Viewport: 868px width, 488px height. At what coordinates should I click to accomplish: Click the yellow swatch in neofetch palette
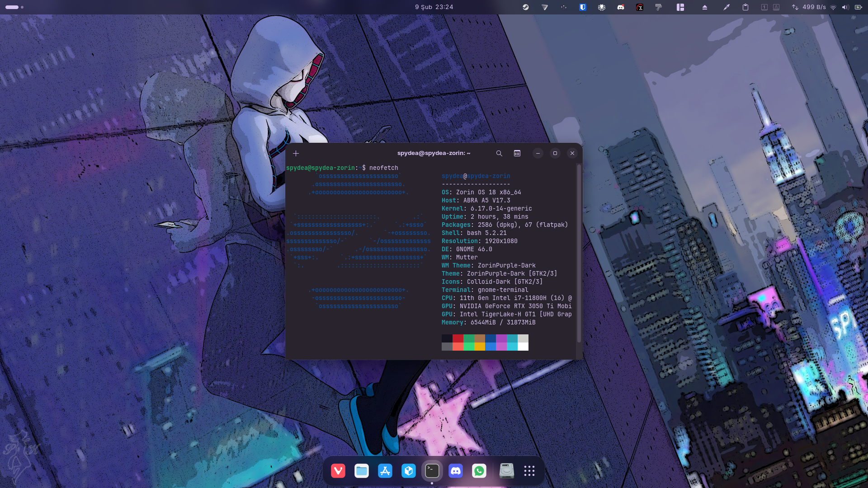480,347
